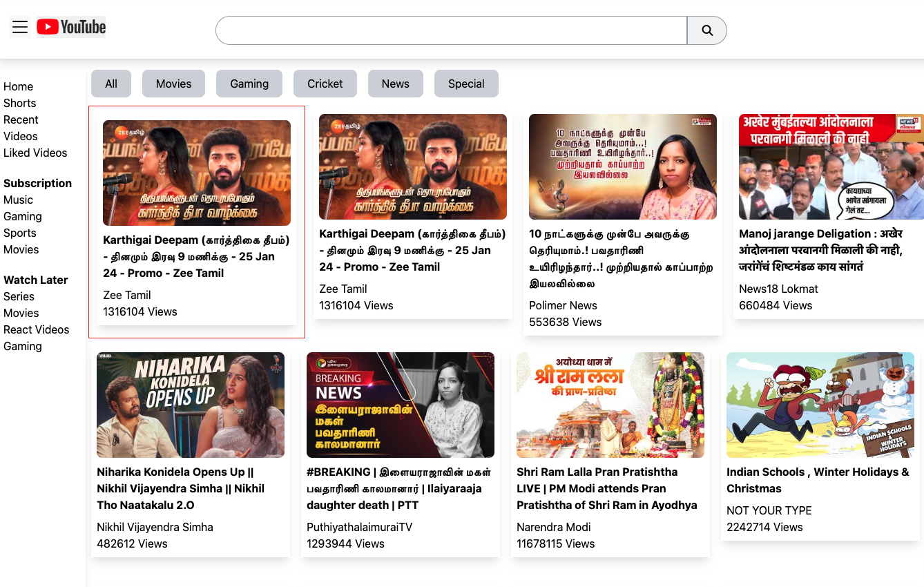Image resolution: width=924 pixels, height=587 pixels.
Task: Open Videos in the sidebar
Action: pos(21,136)
